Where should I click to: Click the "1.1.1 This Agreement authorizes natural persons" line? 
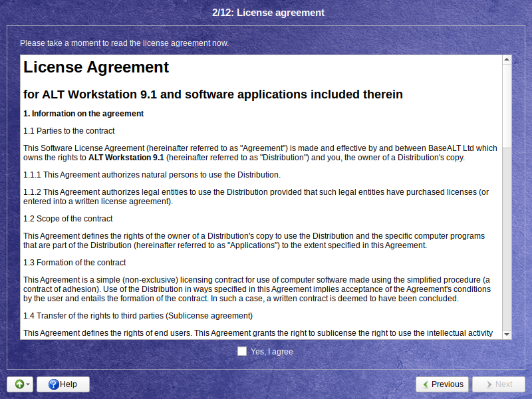[x=152, y=175]
